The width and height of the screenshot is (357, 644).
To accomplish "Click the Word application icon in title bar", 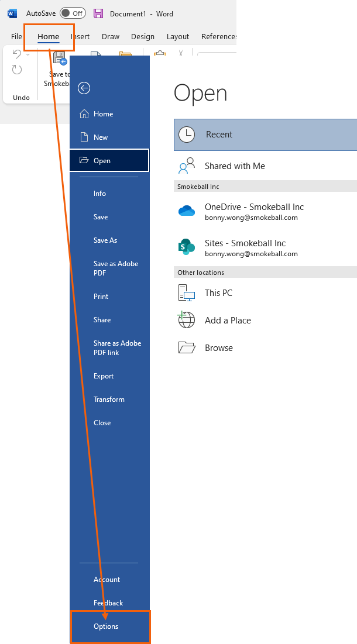I will tap(12, 13).
